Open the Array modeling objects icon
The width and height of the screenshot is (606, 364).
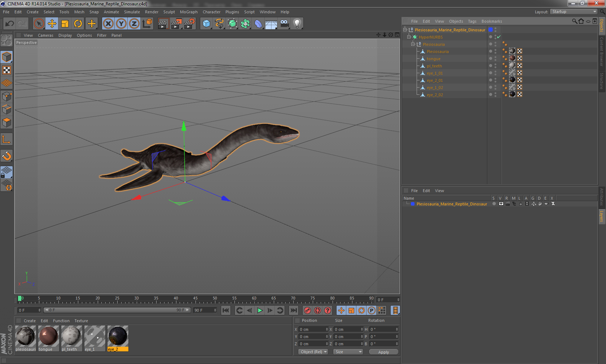245,24
